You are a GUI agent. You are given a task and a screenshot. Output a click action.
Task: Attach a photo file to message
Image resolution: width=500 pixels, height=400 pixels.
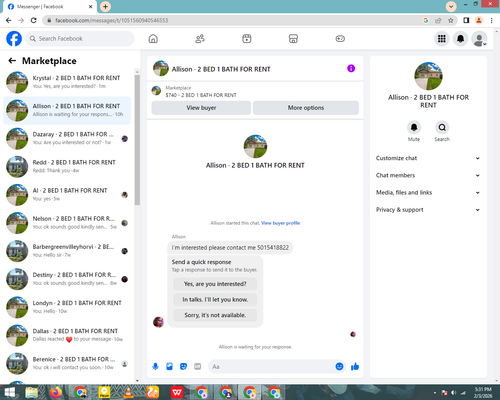tap(169, 367)
